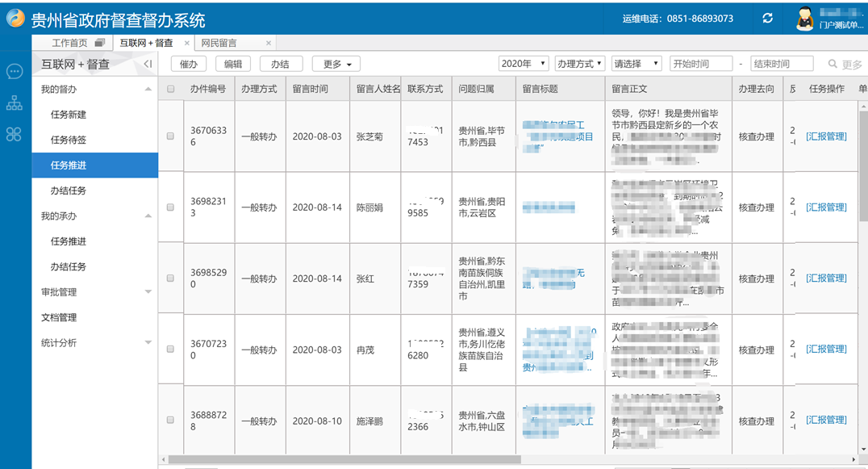Click the 问题归属 column header
This screenshot has height=469, width=868.
[x=483, y=89]
